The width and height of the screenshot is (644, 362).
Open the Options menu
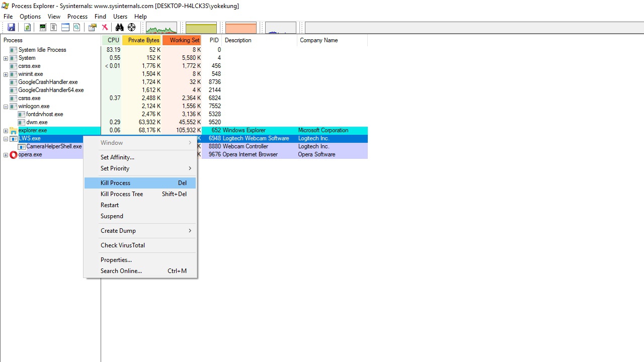coord(30,17)
